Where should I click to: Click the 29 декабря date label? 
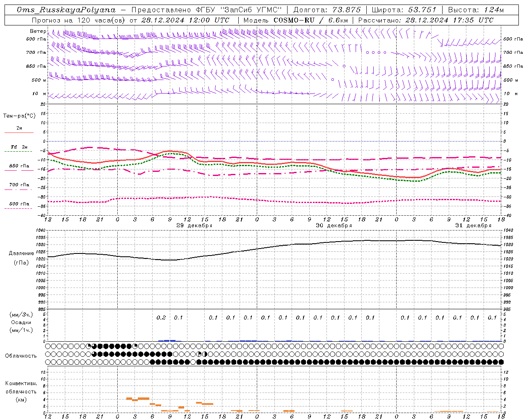(x=194, y=226)
